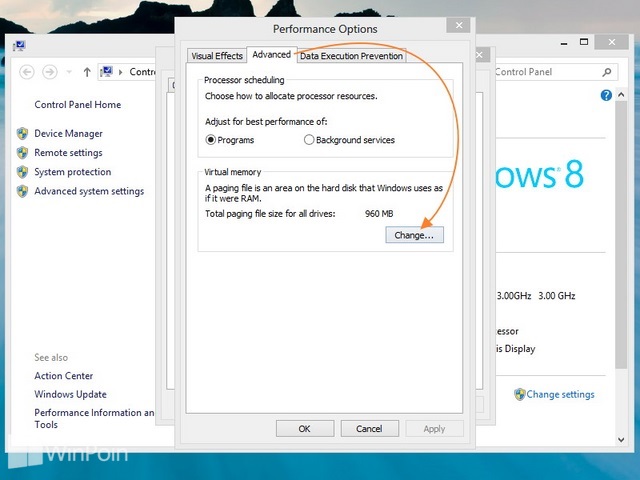This screenshot has height=480, width=640.
Task: Click the vertical scrollbar thumb in System window
Action: pos(621,235)
